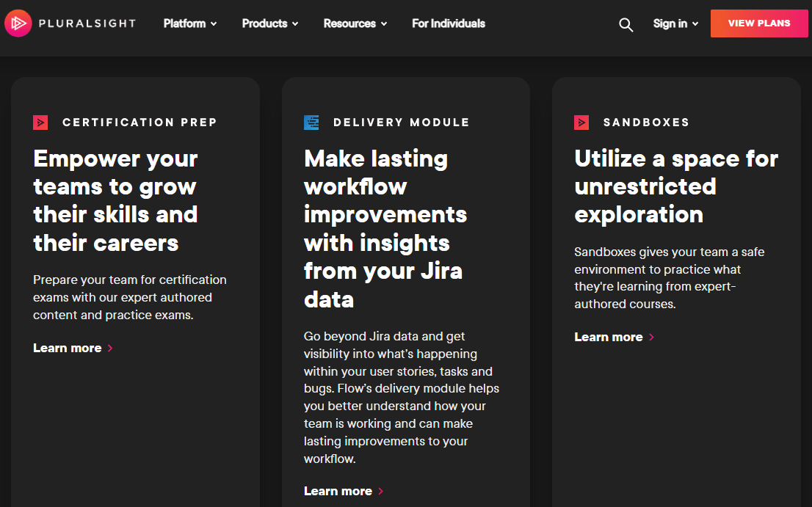Click the Pluralsight logo icon
This screenshot has width=812, height=507.
[x=18, y=23]
